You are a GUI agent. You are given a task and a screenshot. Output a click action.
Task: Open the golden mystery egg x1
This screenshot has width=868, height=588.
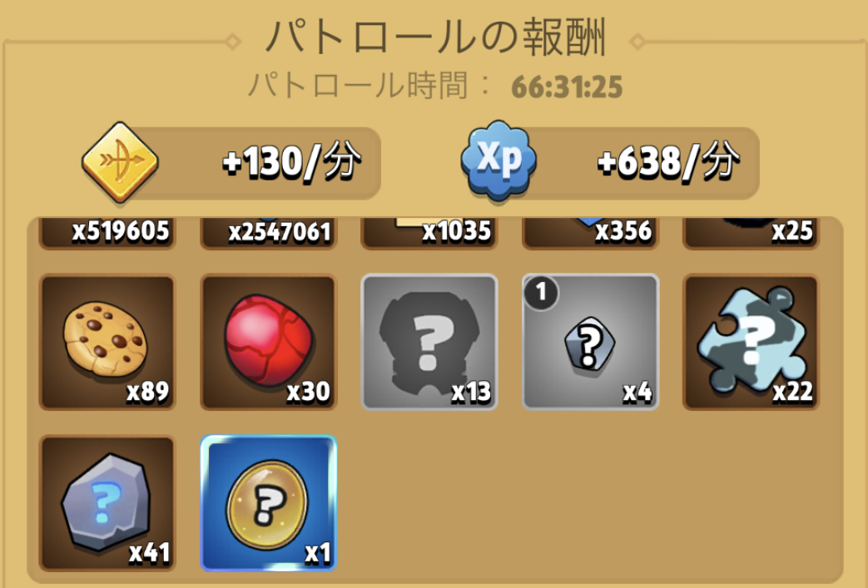269,503
